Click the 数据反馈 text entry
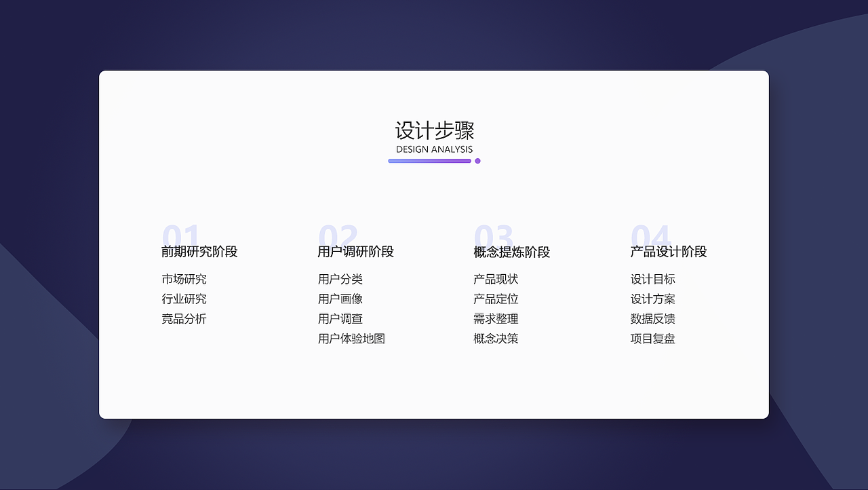 coord(653,319)
